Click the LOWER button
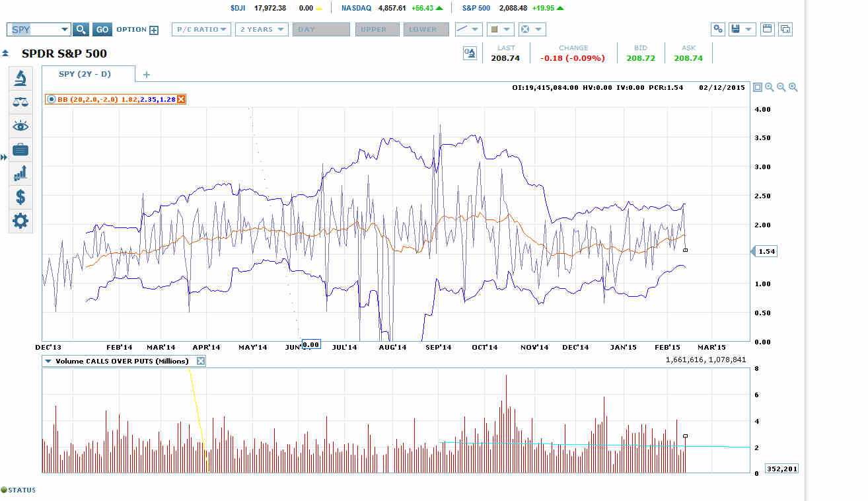Screen dimensions: 868x501 [x=426, y=30]
